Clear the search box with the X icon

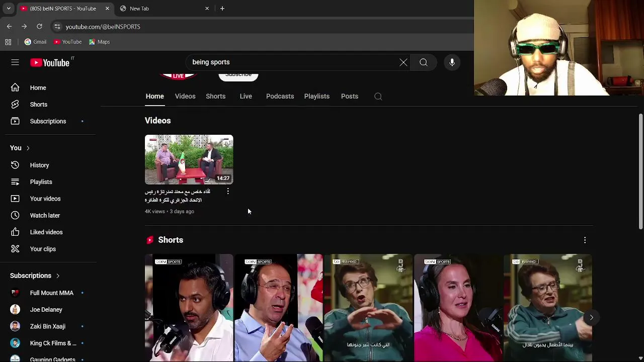click(404, 62)
